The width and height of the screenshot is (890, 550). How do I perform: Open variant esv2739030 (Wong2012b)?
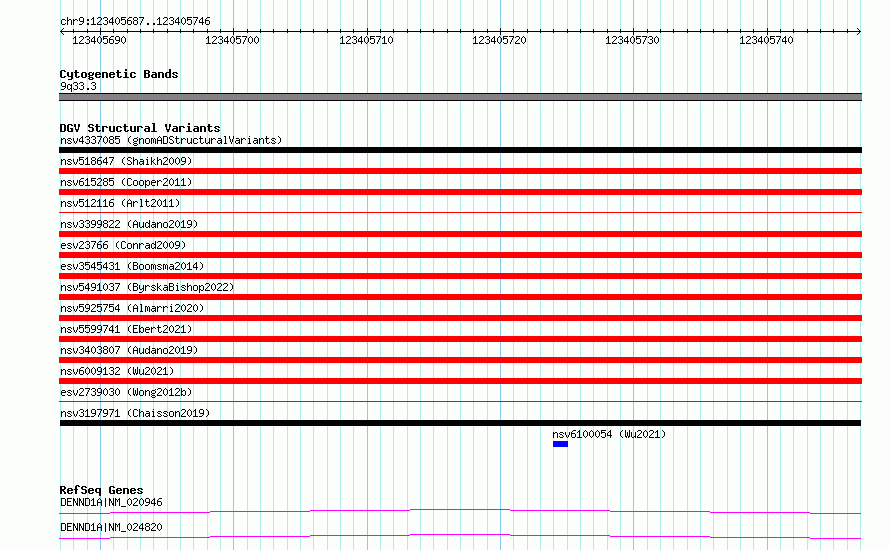pyautogui.click(x=126, y=392)
